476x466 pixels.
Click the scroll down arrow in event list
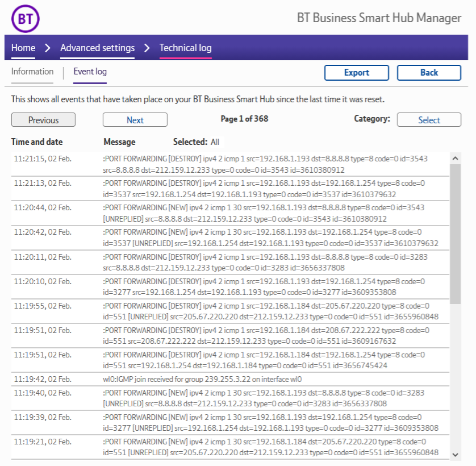pos(455,453)
